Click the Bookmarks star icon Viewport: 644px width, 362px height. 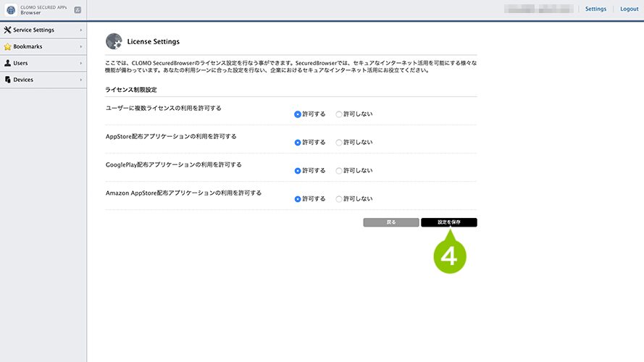click(x=7, y=47)
